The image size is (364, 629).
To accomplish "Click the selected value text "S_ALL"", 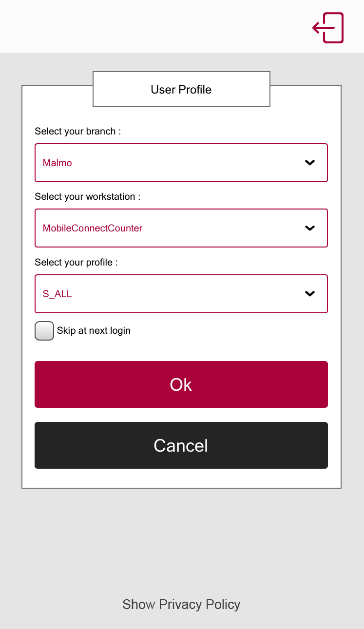I will tap(57, 294).
